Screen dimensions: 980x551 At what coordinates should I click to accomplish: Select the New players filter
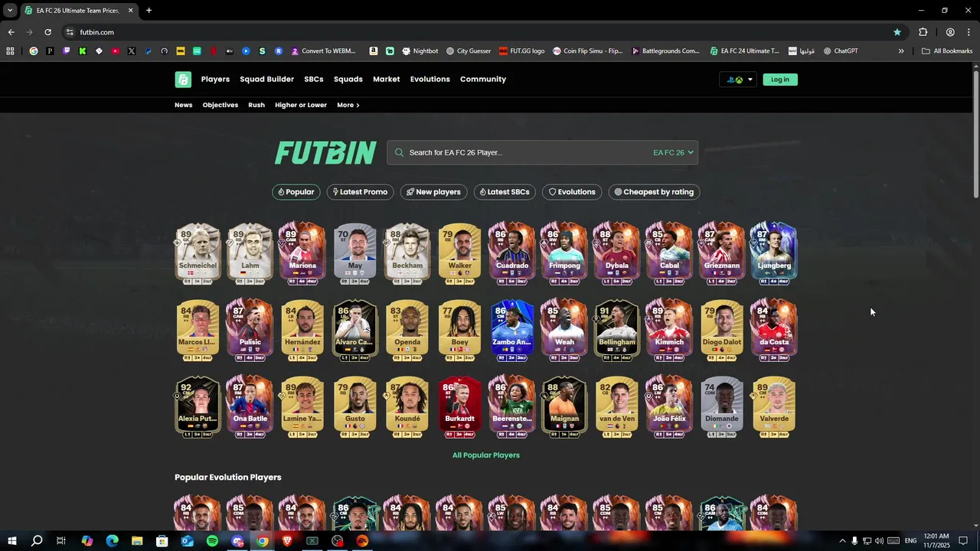(433, 192)
